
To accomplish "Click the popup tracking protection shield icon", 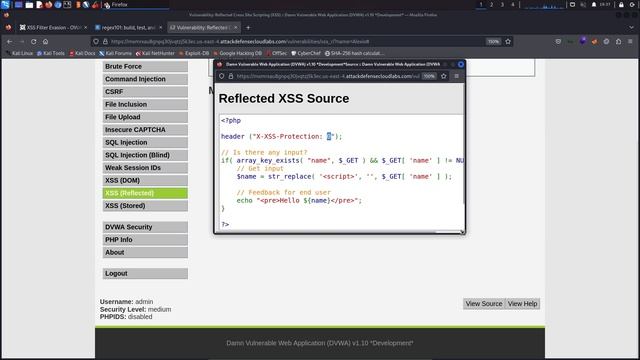I will click(x=222, y=76).
